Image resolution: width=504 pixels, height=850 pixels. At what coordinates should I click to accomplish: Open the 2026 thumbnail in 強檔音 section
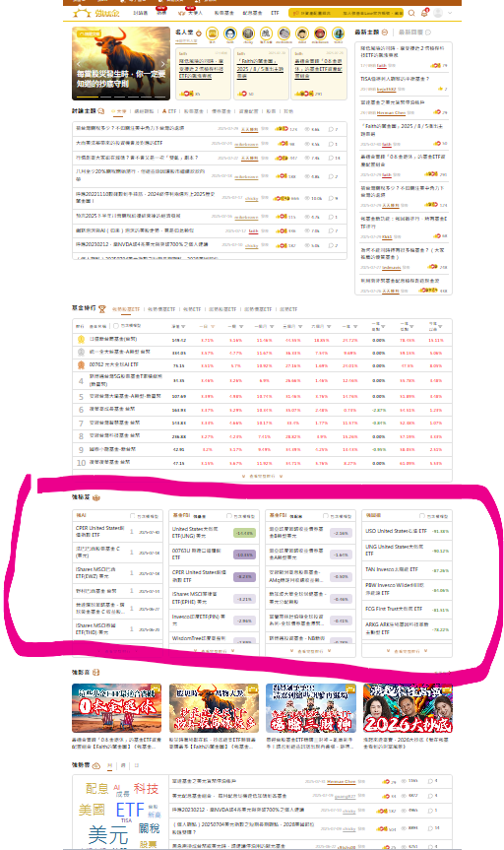coord(408,708)
